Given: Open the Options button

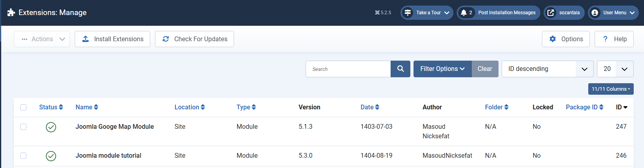Looking at the screenshot, I should [x=566, y=39].
